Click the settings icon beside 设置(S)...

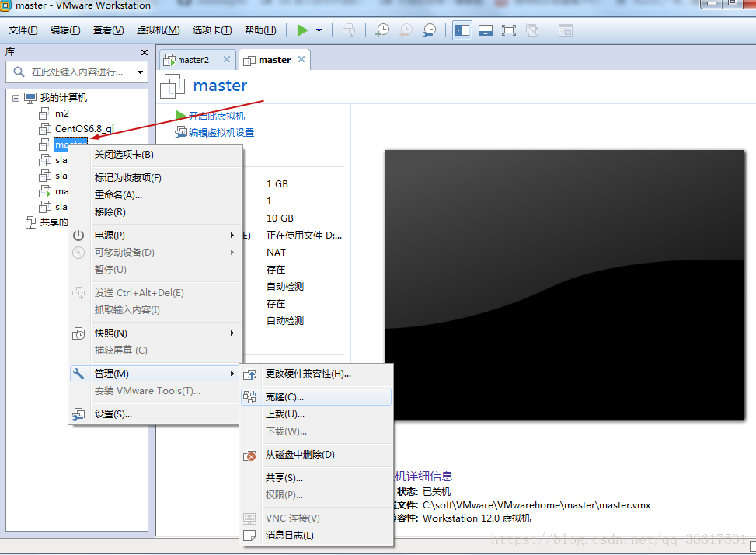click(x=78, y=414)
